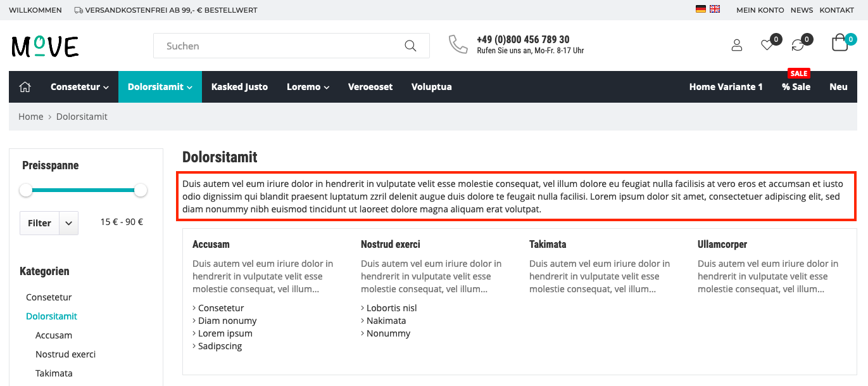Viewport: 868px width, 386px height.
Task: Open the product compare icon
Action: (798, 45)
